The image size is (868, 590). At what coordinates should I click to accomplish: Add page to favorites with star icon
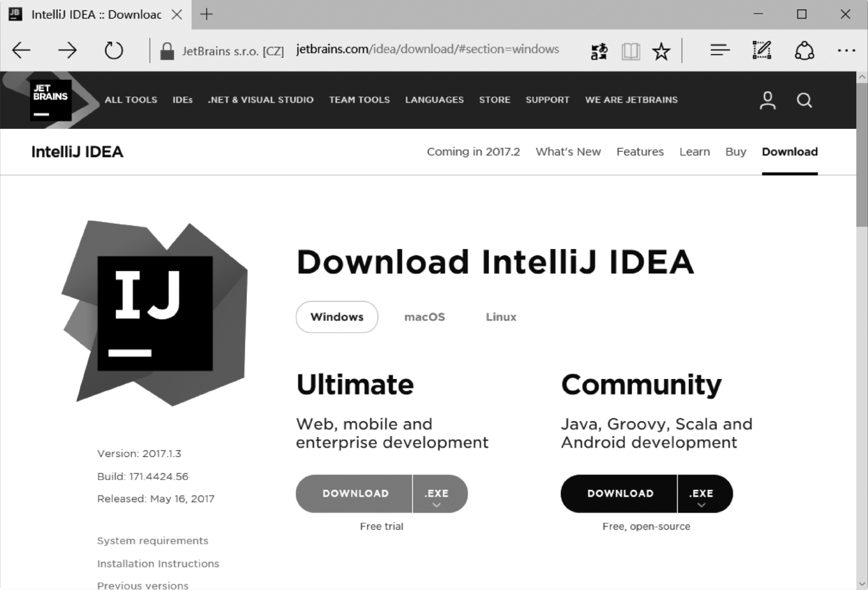[661, 52]
